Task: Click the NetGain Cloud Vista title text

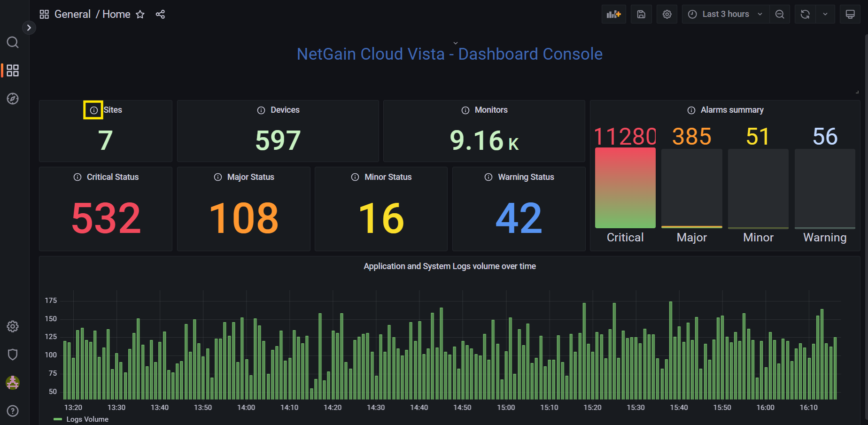Action: [449, 54]
